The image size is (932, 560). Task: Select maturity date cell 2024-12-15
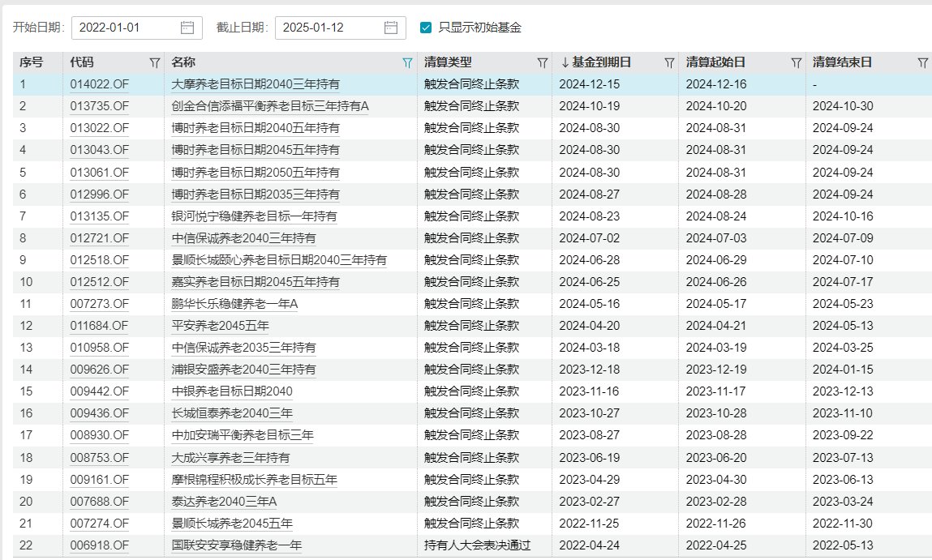tap(589, 84)
